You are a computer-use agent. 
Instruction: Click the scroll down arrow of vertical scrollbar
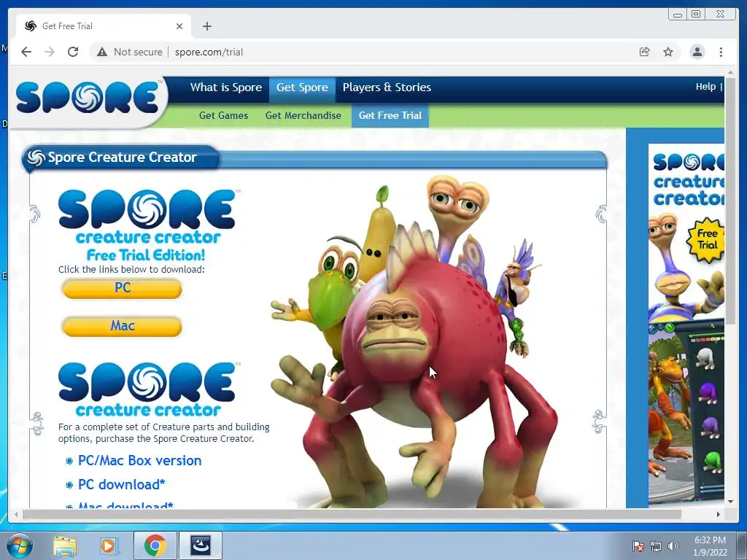(x=731, y=502)
